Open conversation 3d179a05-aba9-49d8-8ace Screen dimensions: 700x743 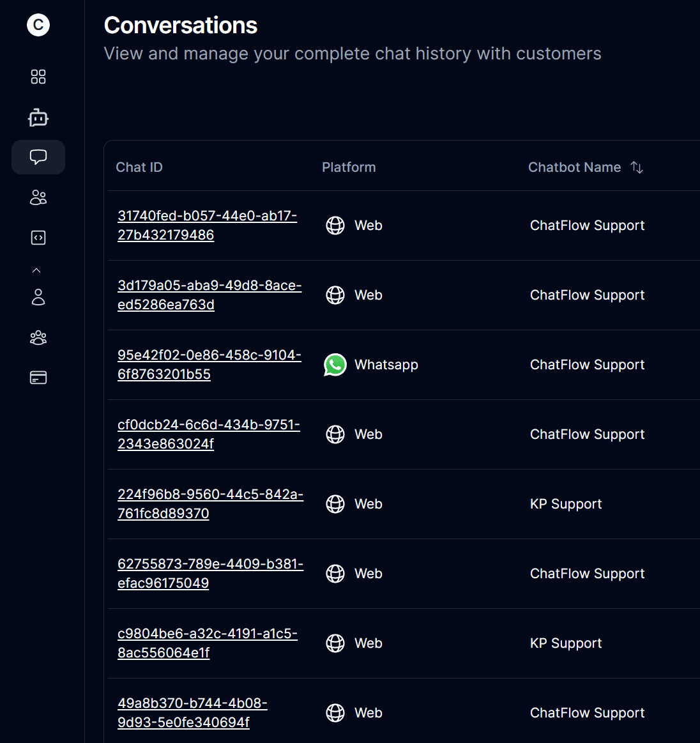[209, 295]
